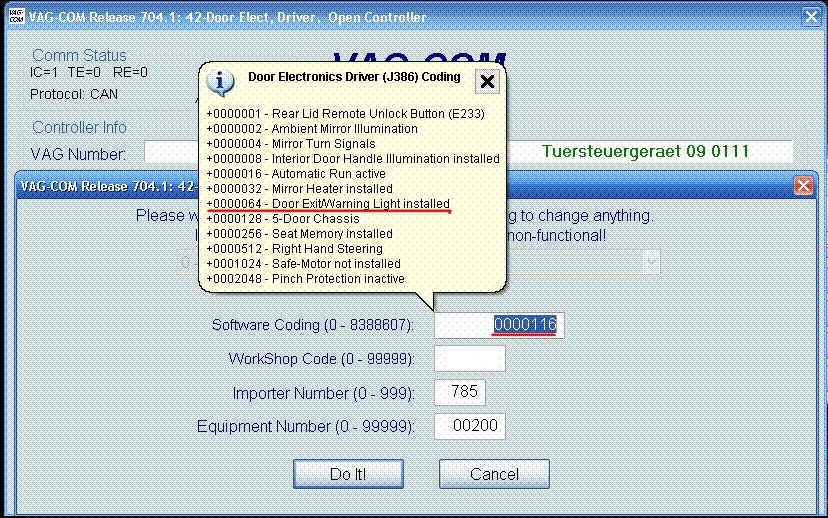Click '+0000256 - Seat Memory installed' line
The height and width of the screenshot is (518, 828).
[299, 233]
